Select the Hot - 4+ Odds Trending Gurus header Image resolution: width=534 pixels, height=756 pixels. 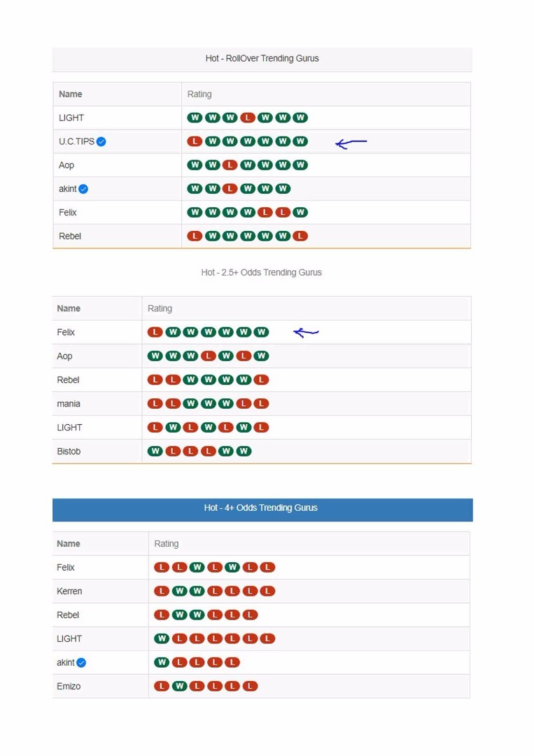point(262,510)
